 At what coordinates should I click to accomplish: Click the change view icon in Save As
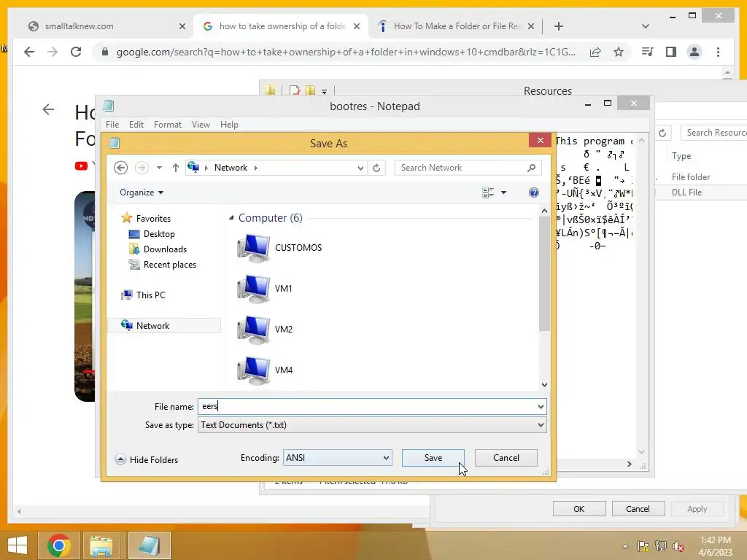tap(488, 192)
